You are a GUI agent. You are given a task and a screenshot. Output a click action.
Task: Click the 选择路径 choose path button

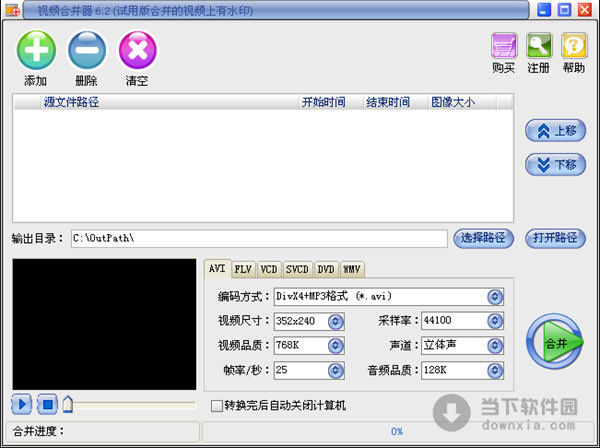click(483, 238)
